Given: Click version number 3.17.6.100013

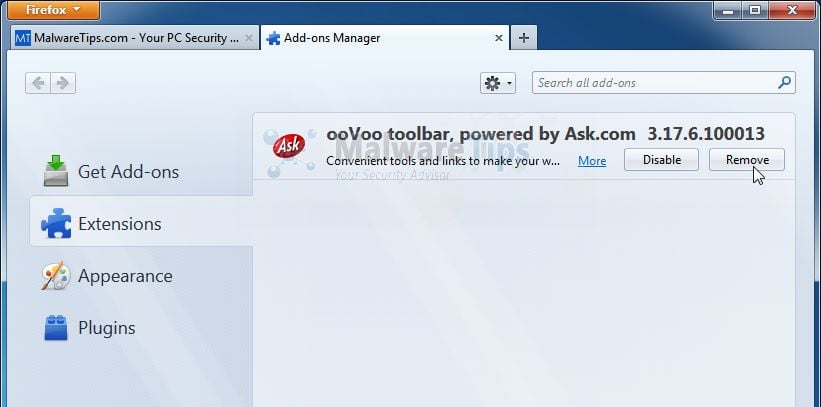Looking at the screenshot, I should click(x=706, y=134).
